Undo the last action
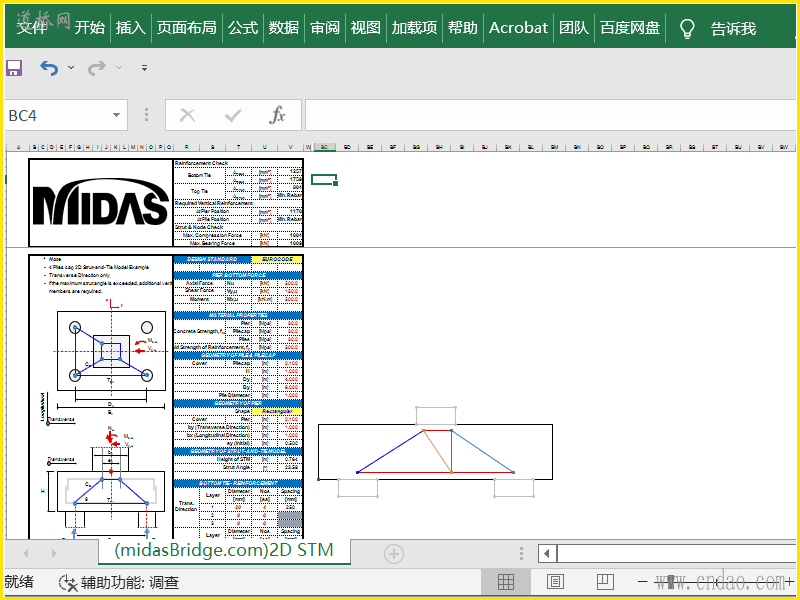The image size is (800, 600). [49, 67]
